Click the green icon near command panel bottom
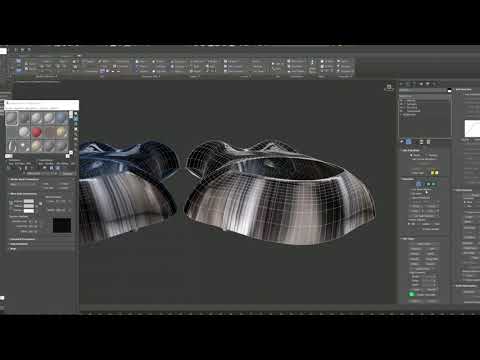The width and height of the screenshot is (480, 360). click(x=412, y=294)
